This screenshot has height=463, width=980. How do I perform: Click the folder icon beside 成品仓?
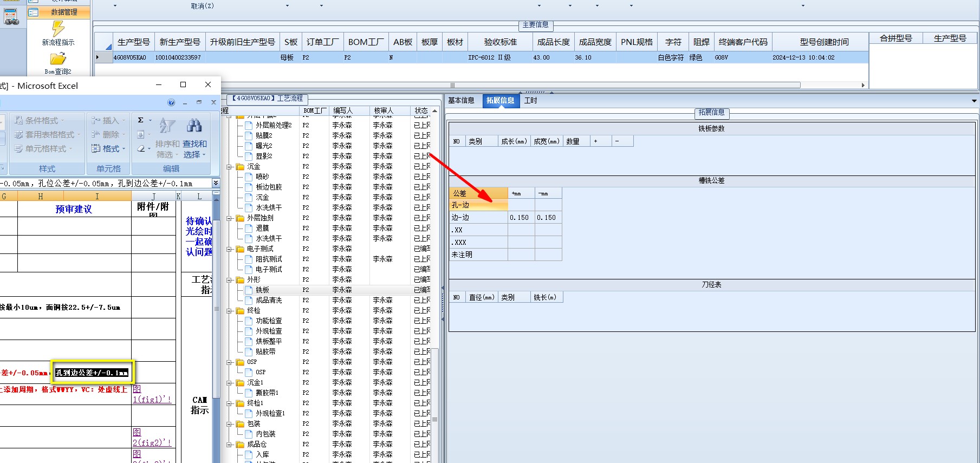pos(241,444)
